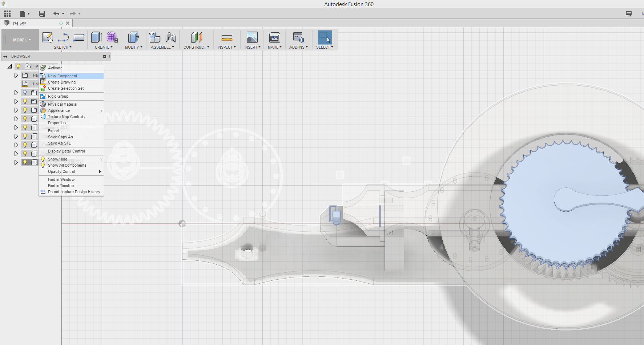
Task: Choose Export... from context menu
Action: click(x=71, y=131)
